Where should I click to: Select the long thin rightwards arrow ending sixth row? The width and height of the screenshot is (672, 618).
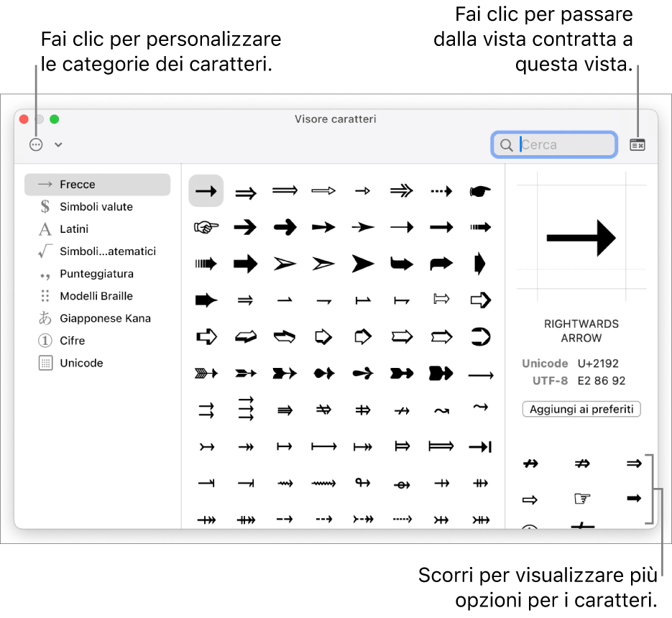click(x=480, y=375)
